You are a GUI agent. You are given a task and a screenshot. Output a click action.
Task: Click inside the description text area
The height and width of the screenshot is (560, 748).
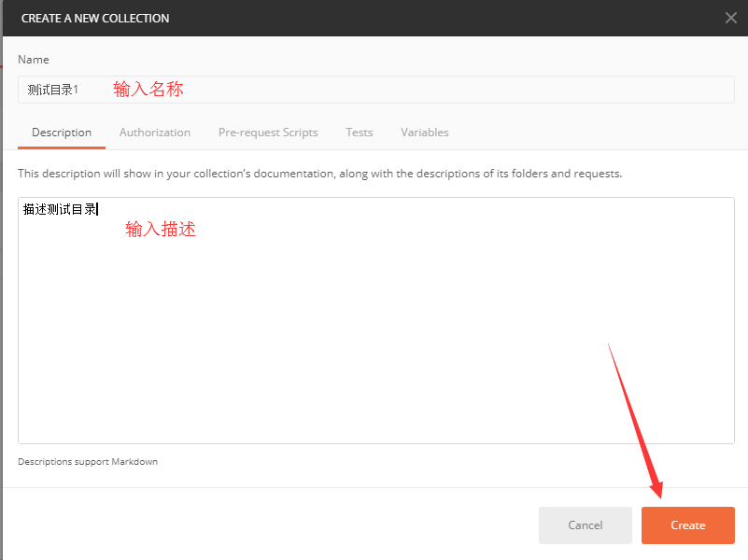click(x=376, y=321)
